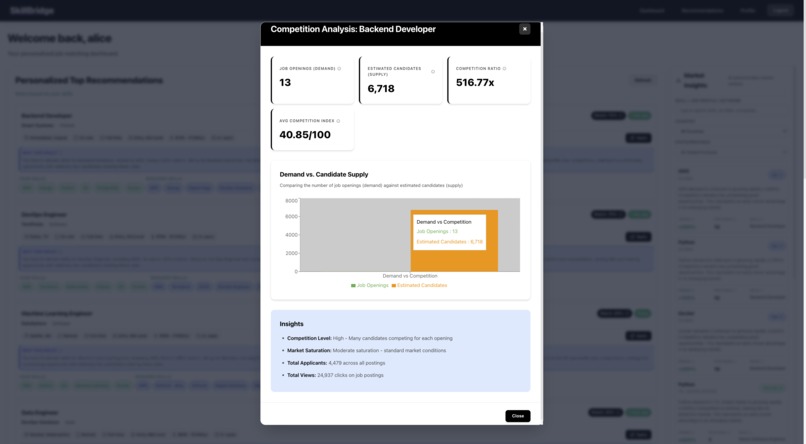
Task: Click the job openings value 13
Action: point(285,82)
